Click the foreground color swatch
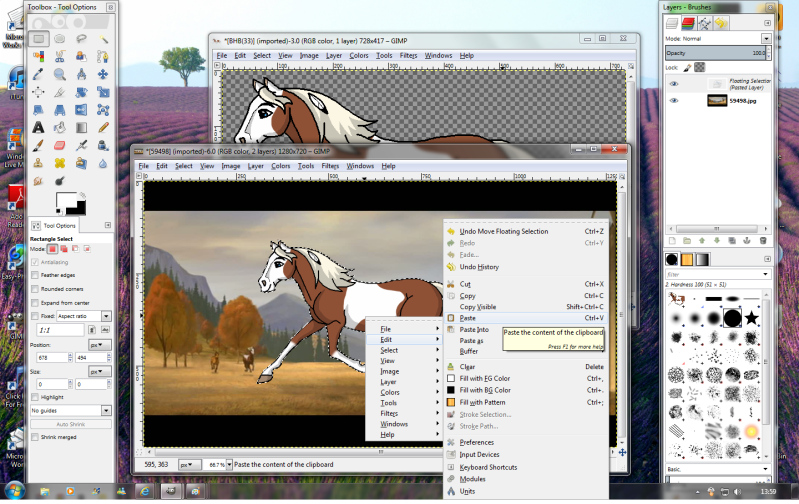Screen dimensions: 799x504 click(x=65, y=200)
